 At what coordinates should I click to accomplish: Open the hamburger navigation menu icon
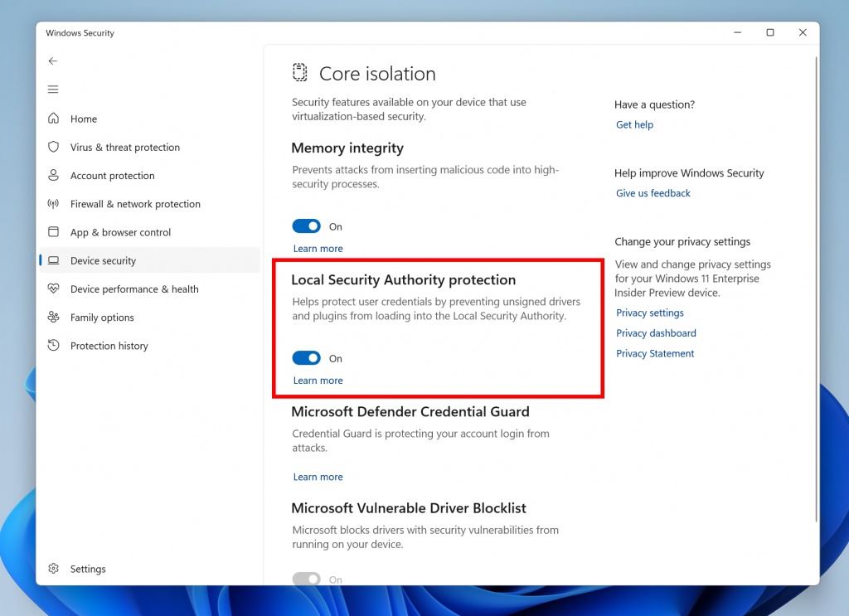(x=53, y=90)
